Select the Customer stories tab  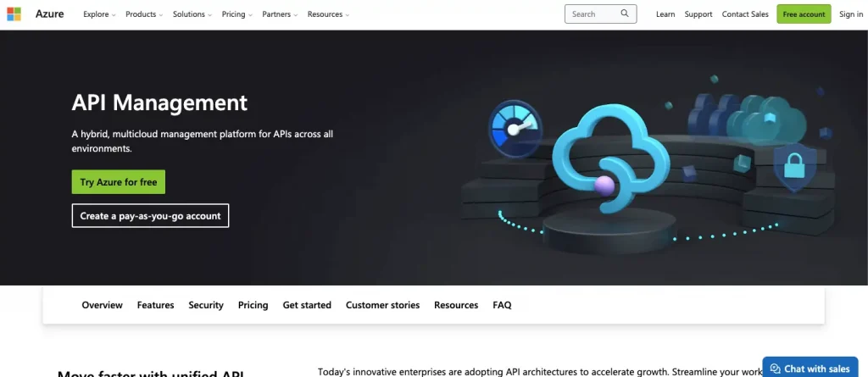(382, 305)
